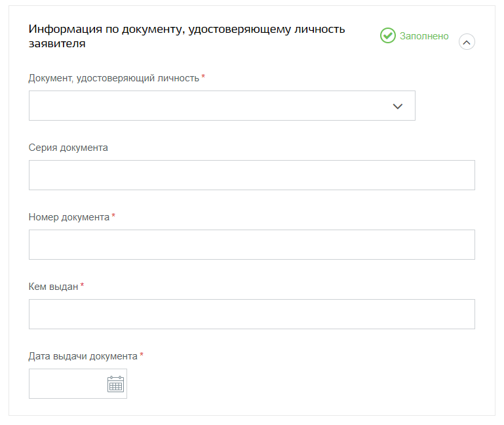This screenshot has width=504, height=425.
Task: Click the red asterisk beside "Дата выдачи документа"
Action: (x=142, y=355)
